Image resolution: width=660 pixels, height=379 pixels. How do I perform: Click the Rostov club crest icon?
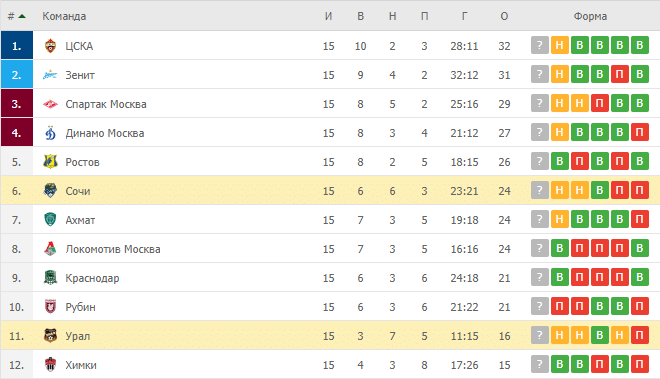click(x=51, y=162)
